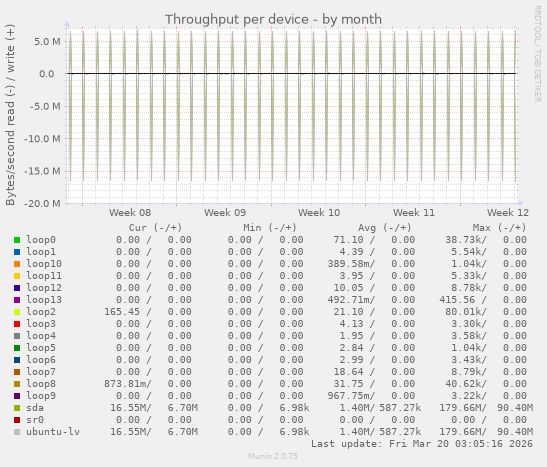Image resolution: width=547 pixels, height=467 pixels.
Task: Click the -20.0 M y-axis label
Action: (x=42, y=204)
